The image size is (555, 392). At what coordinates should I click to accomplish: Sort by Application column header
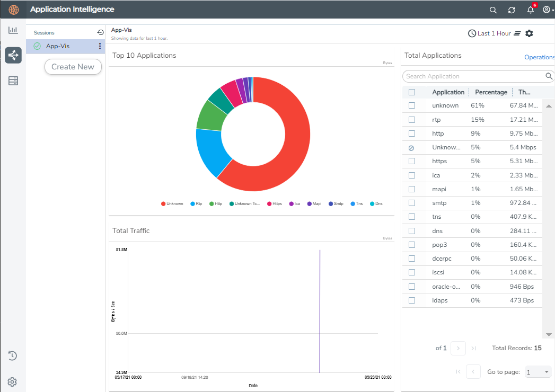pos(448,92)
